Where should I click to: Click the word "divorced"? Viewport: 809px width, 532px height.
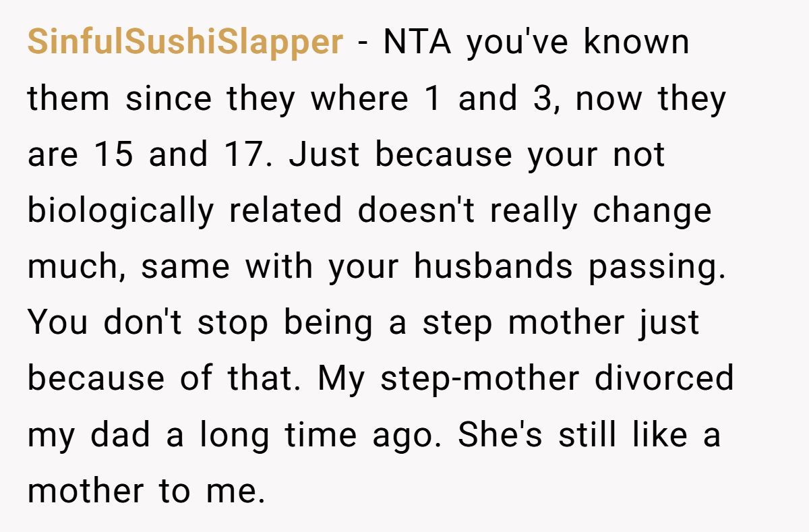664,378
